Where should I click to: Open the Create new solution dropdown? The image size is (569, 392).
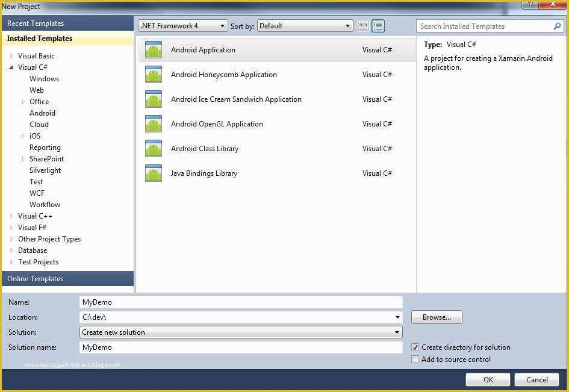coord(241,332)
